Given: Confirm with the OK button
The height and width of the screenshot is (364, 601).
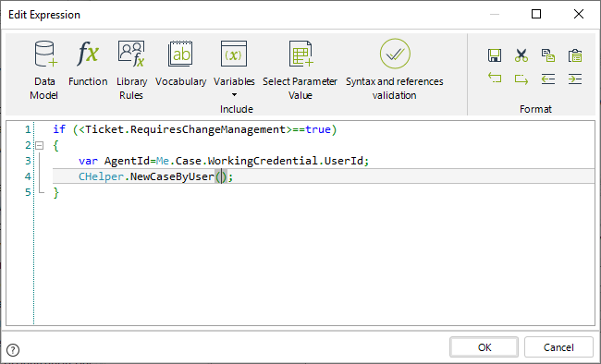Looking at the screenshot, I should pos(484,347).
